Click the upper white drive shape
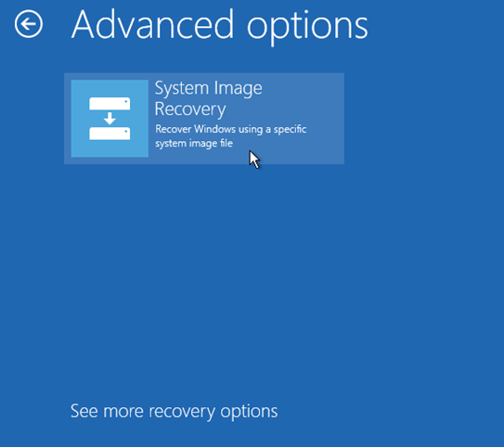The image size is (504, 447). [x=110, y=103]
